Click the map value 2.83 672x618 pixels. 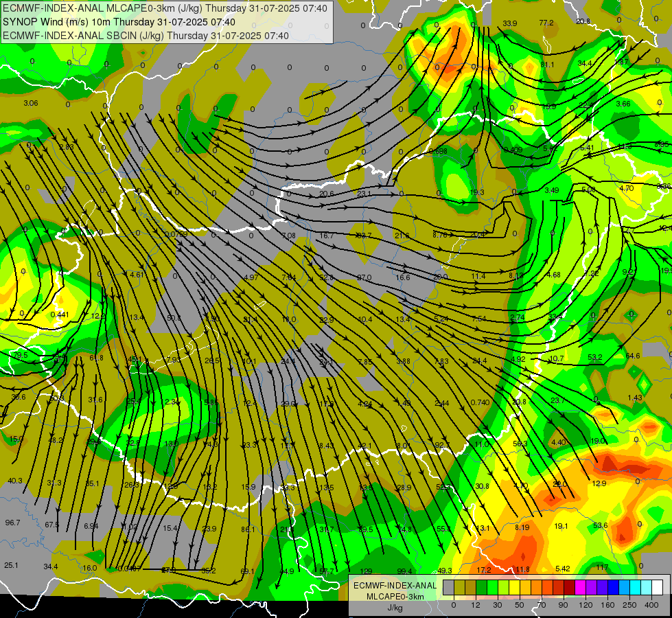coord(67,147)
